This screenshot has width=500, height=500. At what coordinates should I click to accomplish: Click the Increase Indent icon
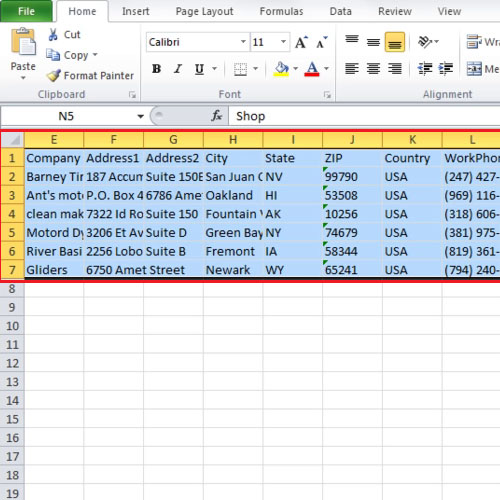(x=446, y=69)
